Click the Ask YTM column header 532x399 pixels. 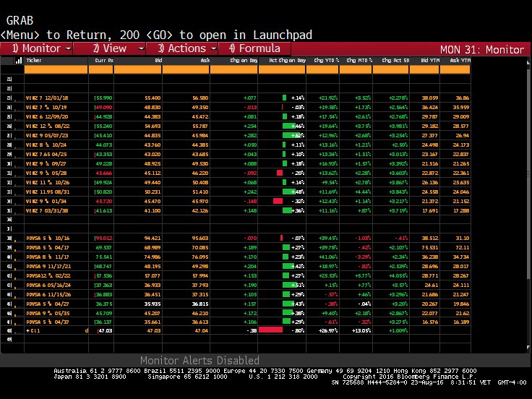(460, 61)
